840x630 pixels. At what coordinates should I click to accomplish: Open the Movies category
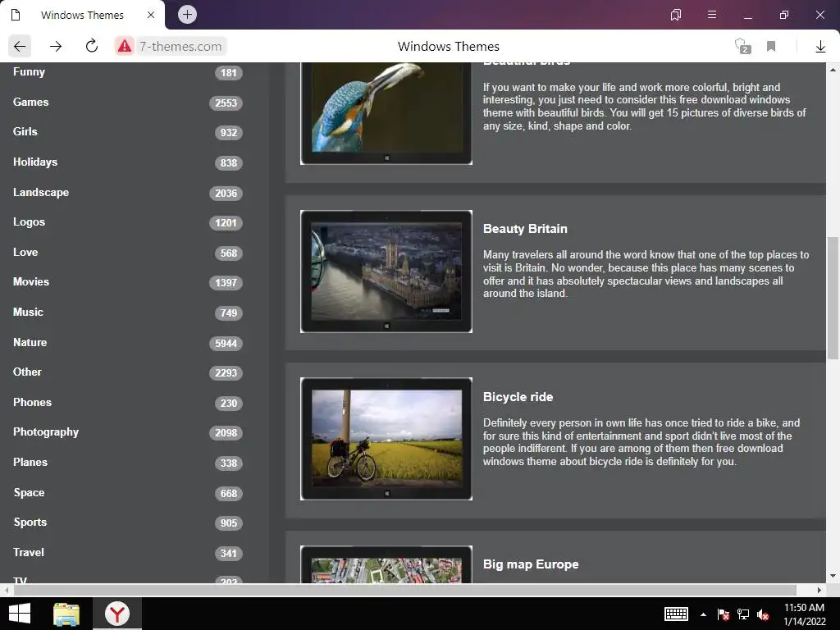point(31,282)
